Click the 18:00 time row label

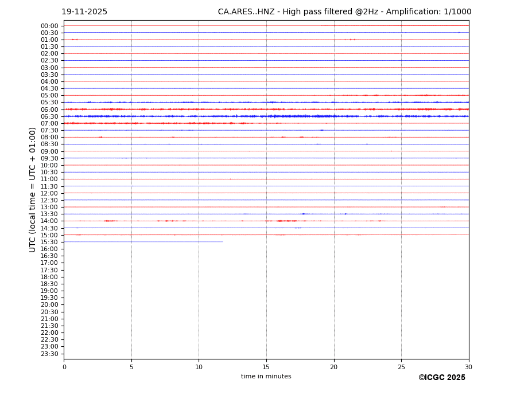(x=49, y=277)
